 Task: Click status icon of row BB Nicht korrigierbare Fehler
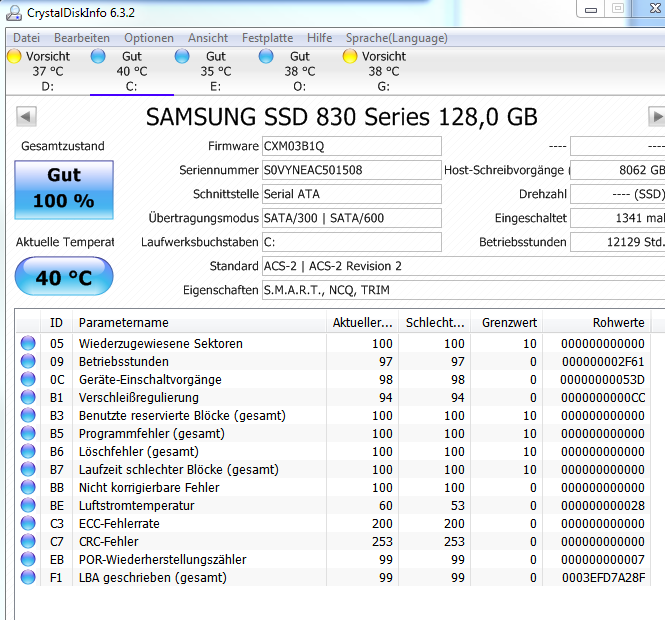[28, 487]
